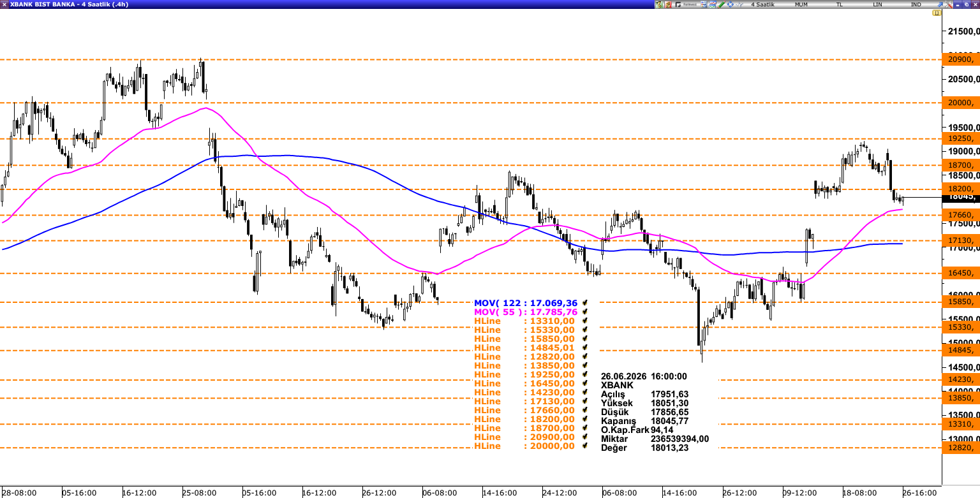Click the HLine : 13850,00 legend entry

pyautogui.click(x=524, y=366)
